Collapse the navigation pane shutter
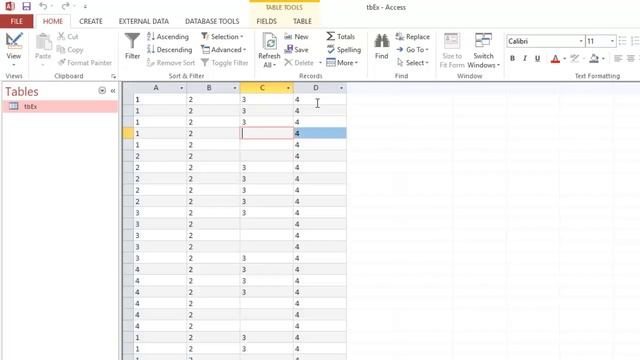640x360 pixels. pyautogui.click(x=113, y=91)
